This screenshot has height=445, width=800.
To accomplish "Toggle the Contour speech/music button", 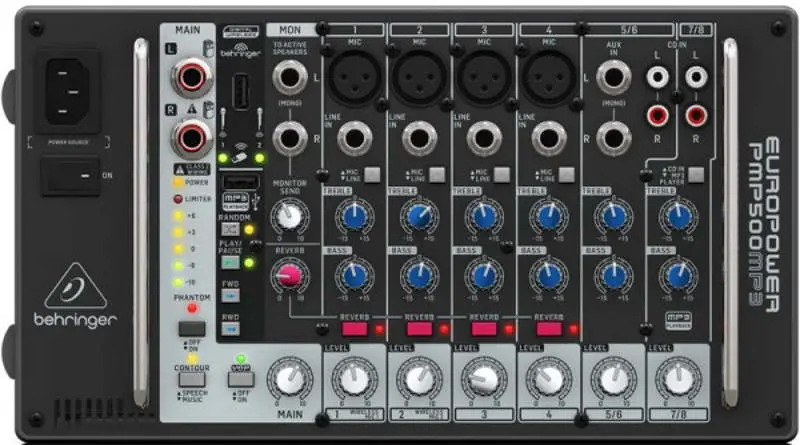I will [192, 380].
